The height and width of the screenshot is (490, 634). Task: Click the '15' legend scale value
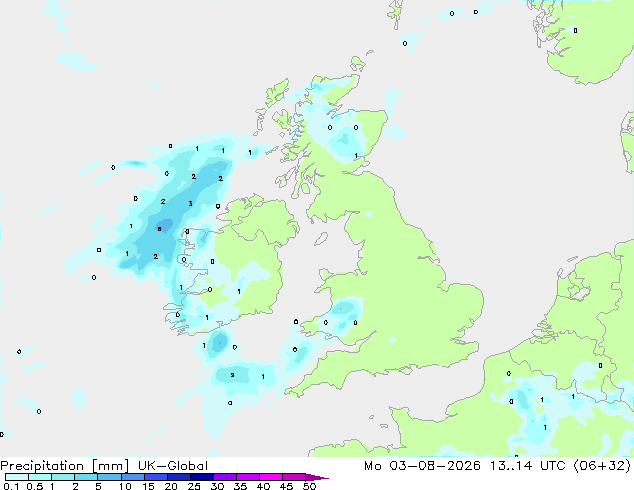[x=148, y=486]
